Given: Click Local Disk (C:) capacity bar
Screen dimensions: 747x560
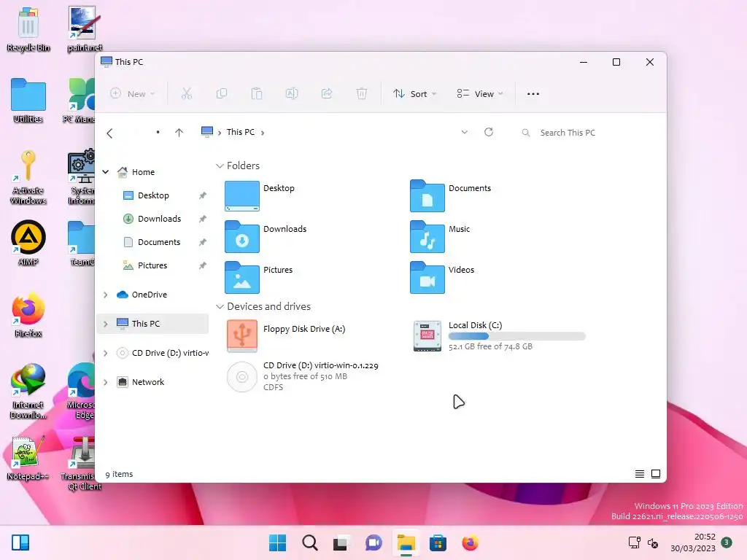Looking at the screenshot, I should click(517, 336).
